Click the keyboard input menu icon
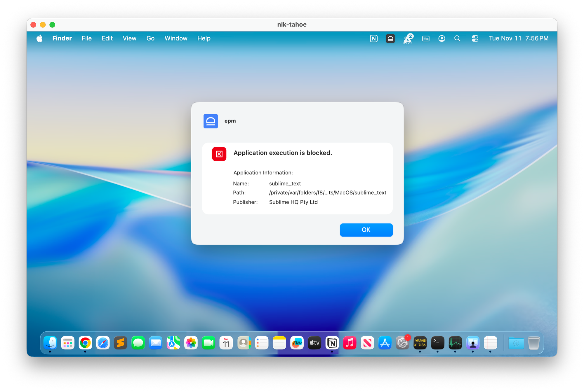Image resolution: width=584 pixels, height=392 pixels. click(426, 38)
